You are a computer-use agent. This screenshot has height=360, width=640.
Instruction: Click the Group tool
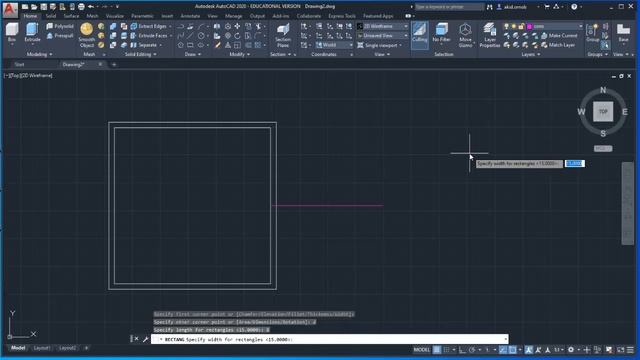592,33
